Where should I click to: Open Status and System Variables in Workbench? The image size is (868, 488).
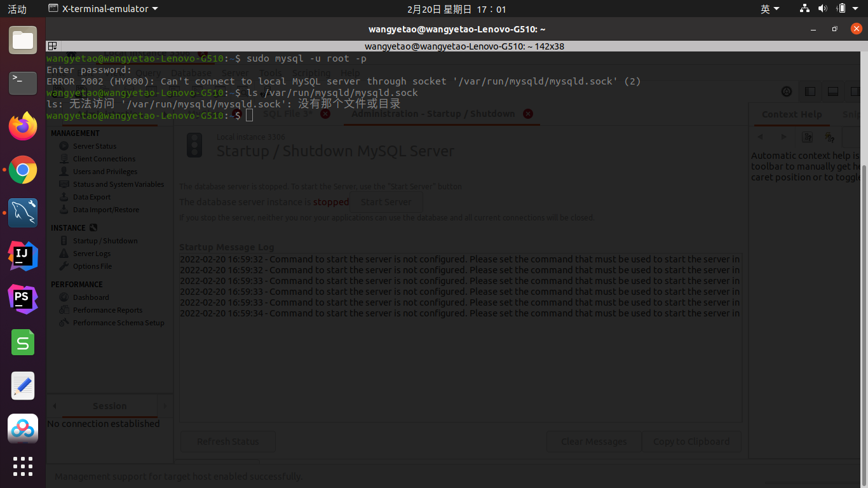coord(118,184)
